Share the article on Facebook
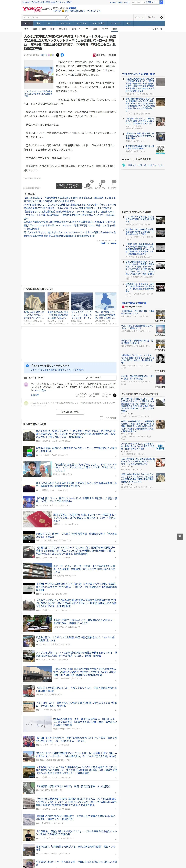 coord(62,55)
